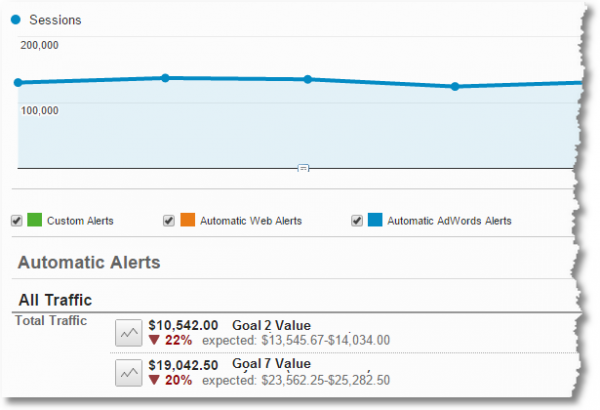Open the trend graph icon for Goal 7 Value
The image size is (600, 410).
(128, 372)
